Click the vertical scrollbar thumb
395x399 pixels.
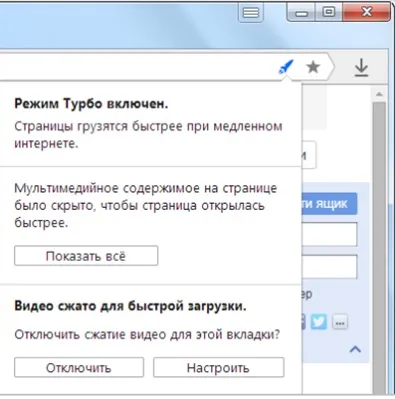379,247
